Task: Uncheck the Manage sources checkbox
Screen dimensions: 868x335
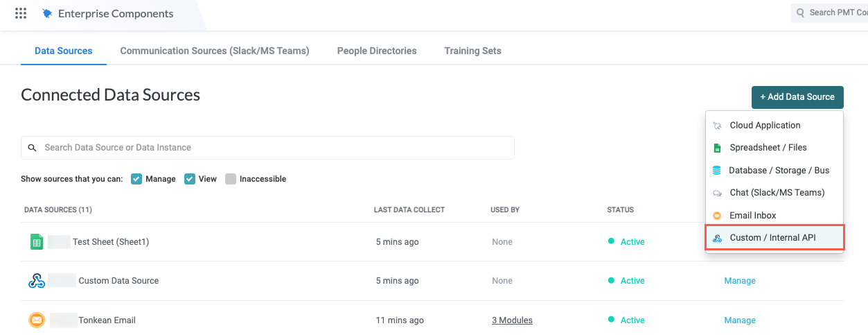Action: (x=136, y=179)
